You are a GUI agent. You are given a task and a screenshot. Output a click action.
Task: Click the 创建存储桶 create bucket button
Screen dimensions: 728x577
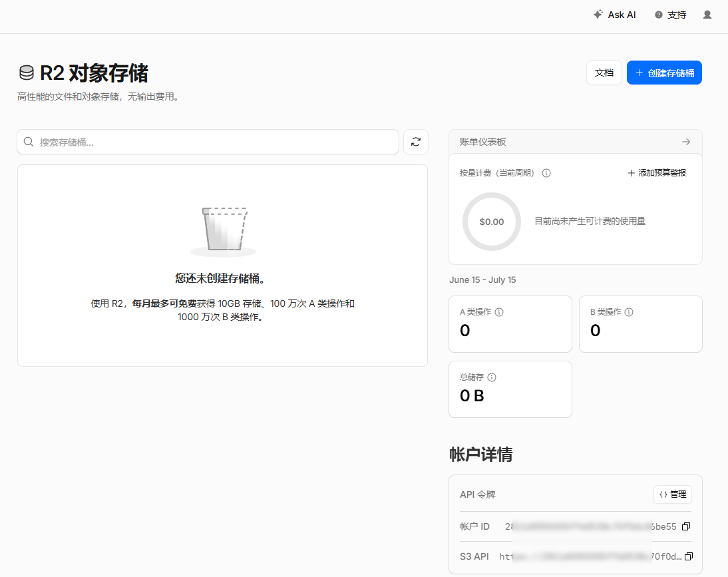point(664,73)
